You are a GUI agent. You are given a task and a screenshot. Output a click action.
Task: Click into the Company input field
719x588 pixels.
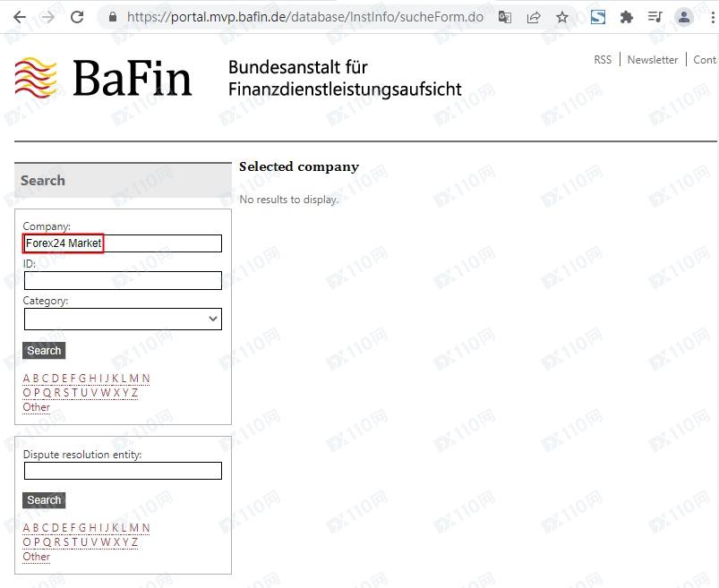(123, 243)
